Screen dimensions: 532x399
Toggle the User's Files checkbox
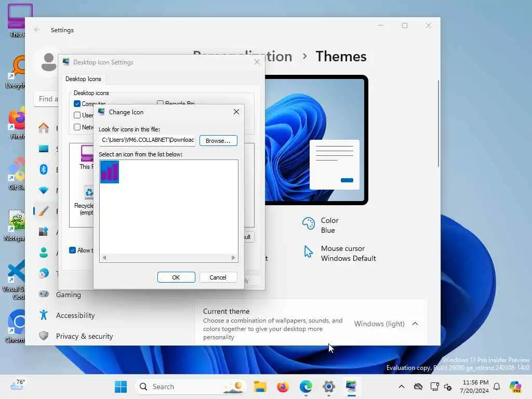pos(77,115)
